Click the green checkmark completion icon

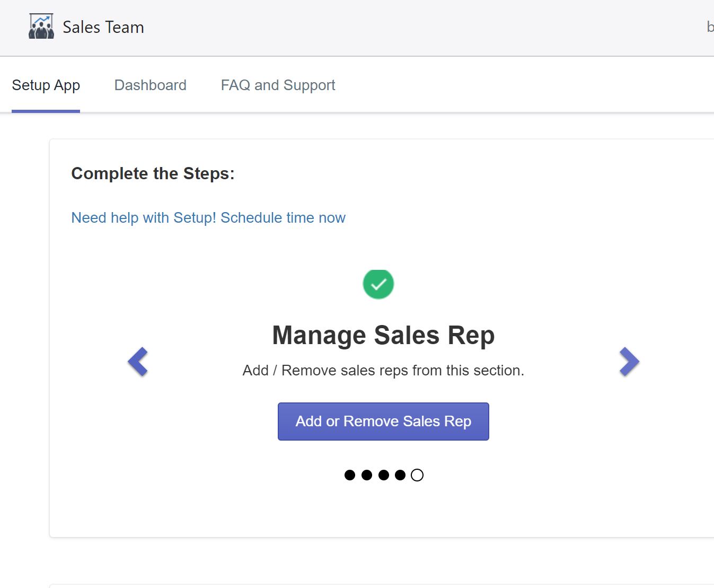378,284
